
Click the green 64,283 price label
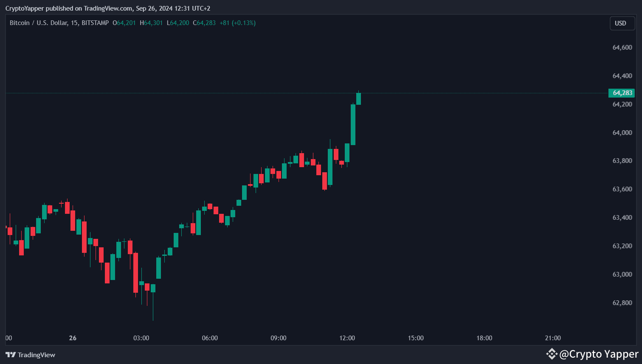click(622, 93)
